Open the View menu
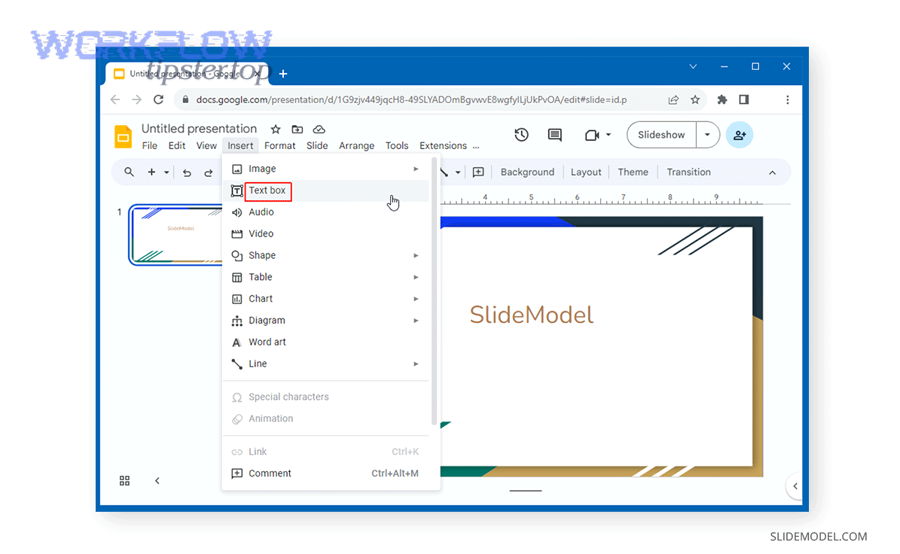 pos(206,146)
